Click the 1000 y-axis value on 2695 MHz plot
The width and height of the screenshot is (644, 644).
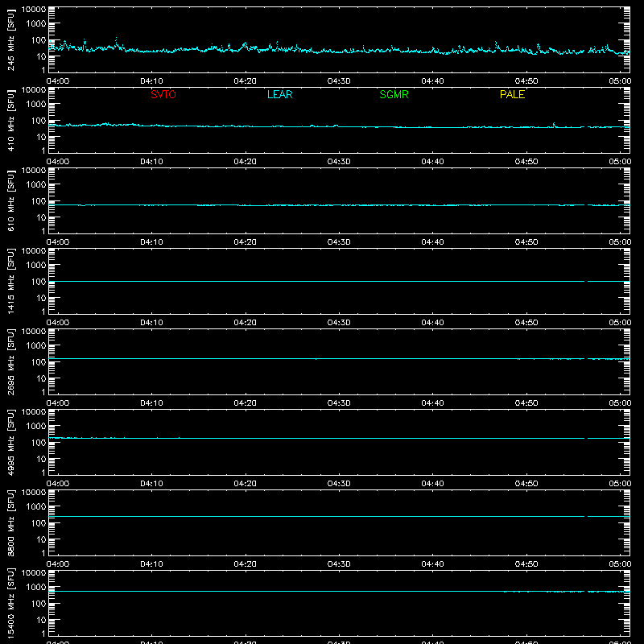click(x=36, y=346)
